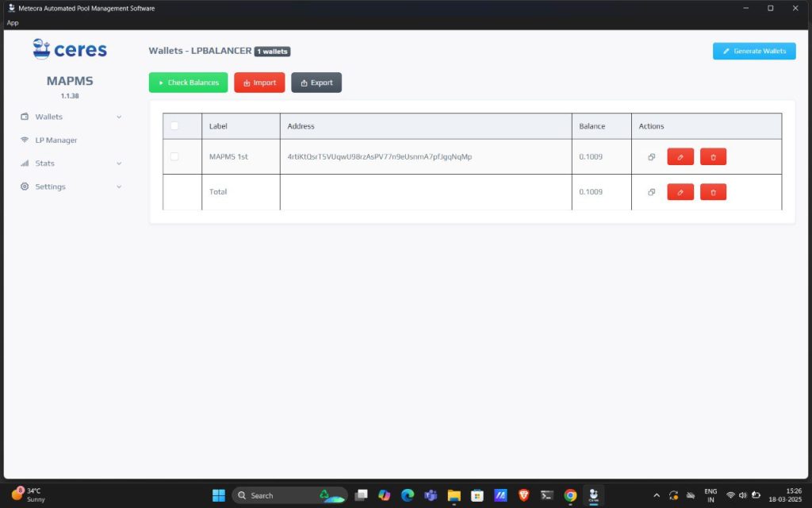812x508 pixels.
Task: Expand the Settings chevron arrow
Action: pos(119,187)
